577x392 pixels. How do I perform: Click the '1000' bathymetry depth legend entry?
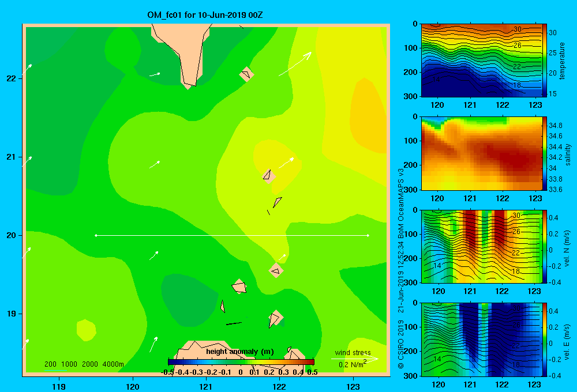pos(69,364)
